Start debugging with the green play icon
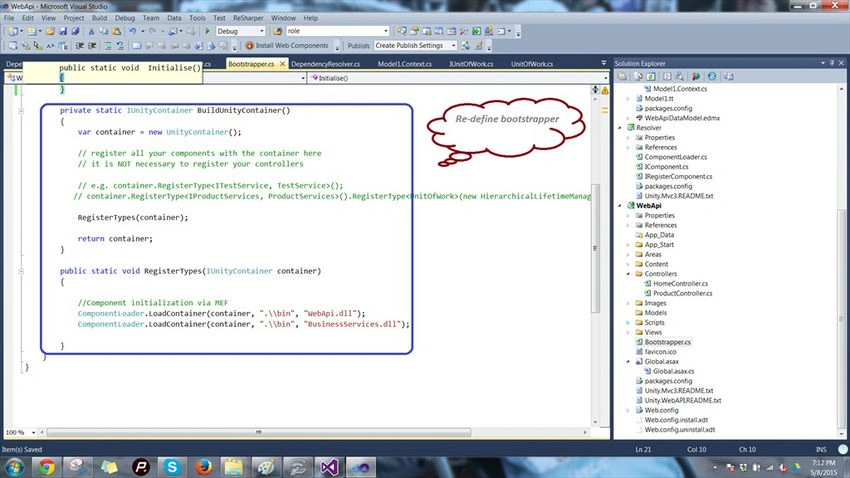This screenshot has width=850, height=478. (x=207, y=31)
